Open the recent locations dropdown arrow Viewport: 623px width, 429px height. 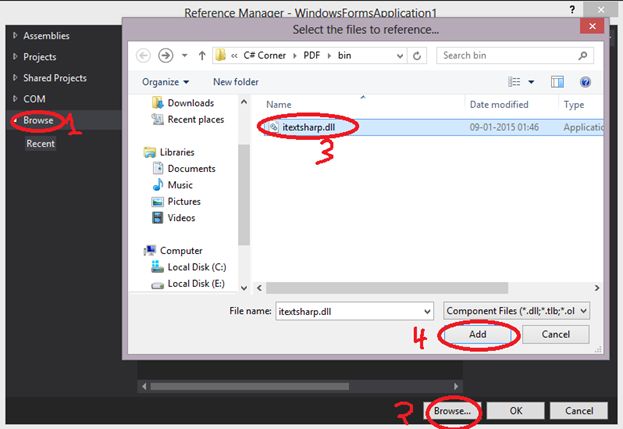tap(185, 56)
